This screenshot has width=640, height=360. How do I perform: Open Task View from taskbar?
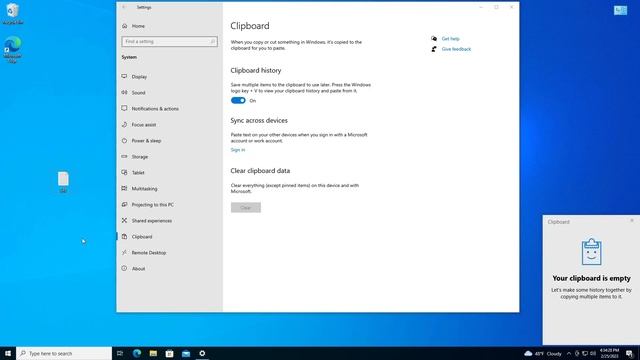120,353
